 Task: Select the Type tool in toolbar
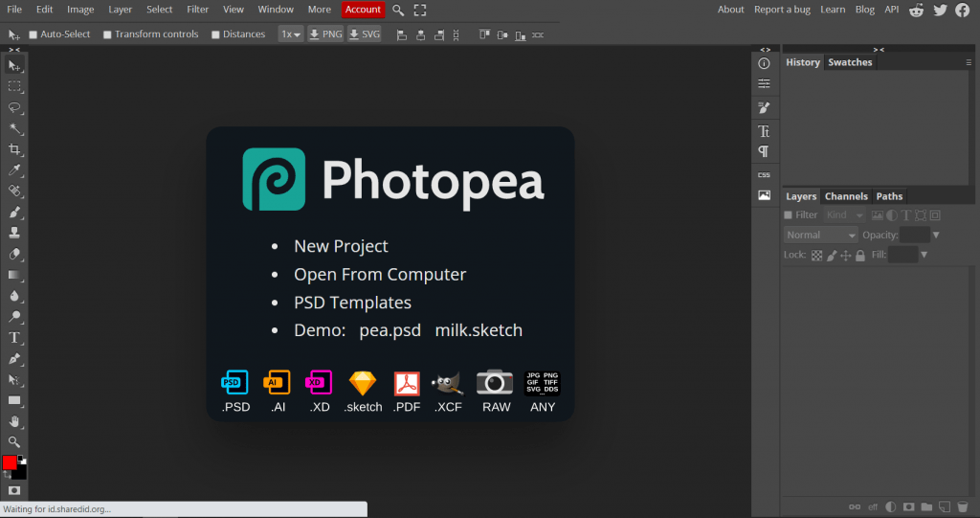[14, 338]
